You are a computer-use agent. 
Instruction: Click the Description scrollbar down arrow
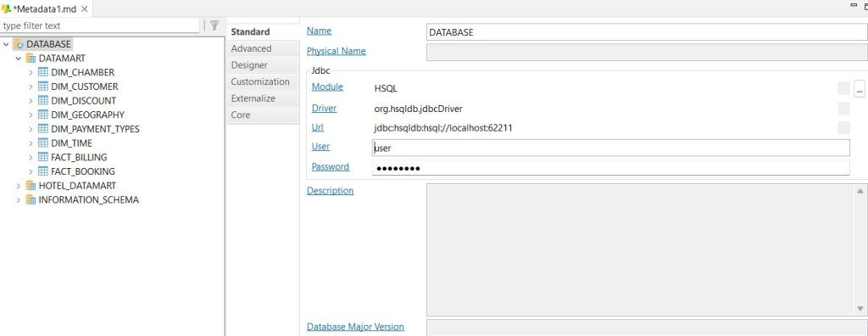point(860,309)
